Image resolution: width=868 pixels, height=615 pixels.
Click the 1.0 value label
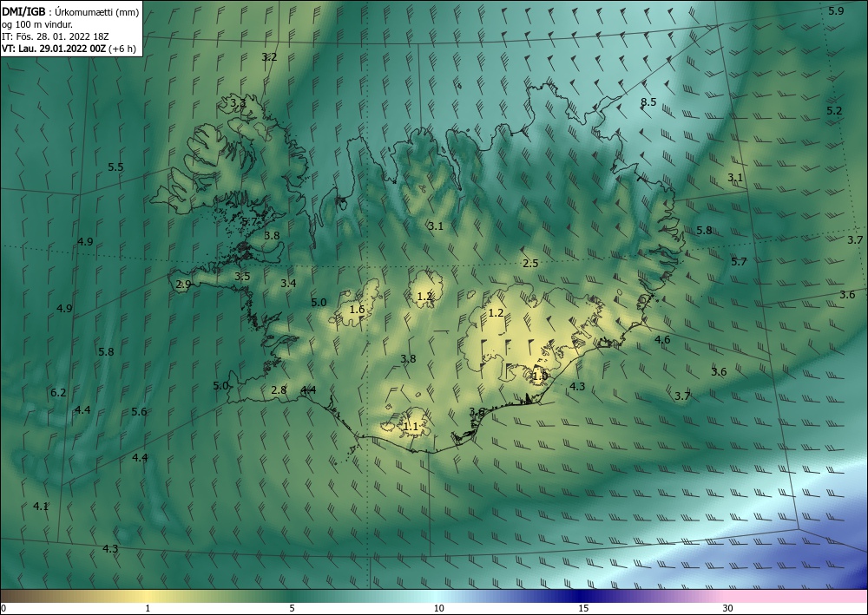(540, 376)
